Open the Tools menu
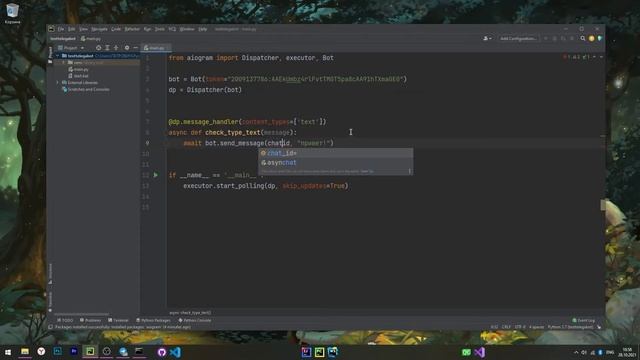 [x=160, y=29]
